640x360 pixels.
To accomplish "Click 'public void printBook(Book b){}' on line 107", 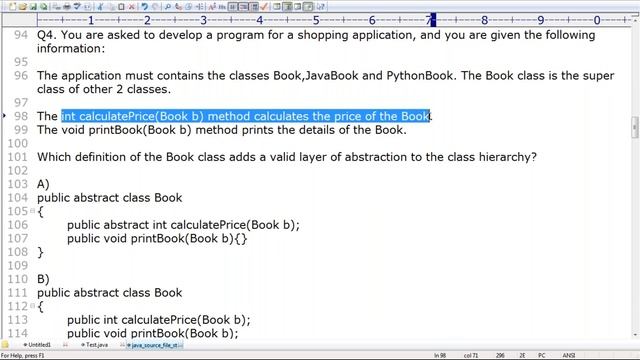I will coord(157,238).
